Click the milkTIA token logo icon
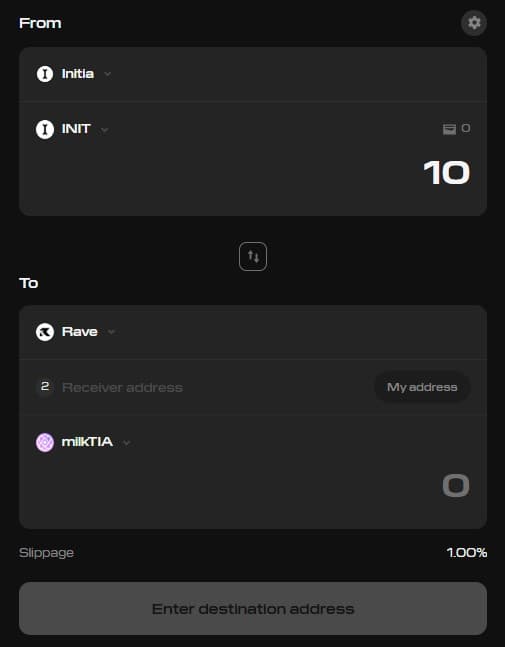Screen dimensions: 505x647 45,442
